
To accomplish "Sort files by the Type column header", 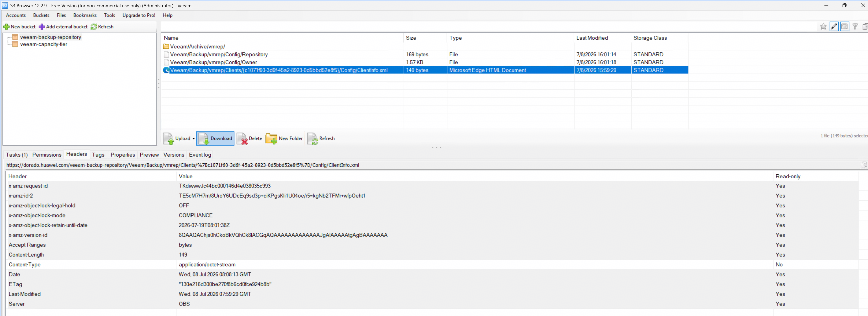I will coord(511,38).
